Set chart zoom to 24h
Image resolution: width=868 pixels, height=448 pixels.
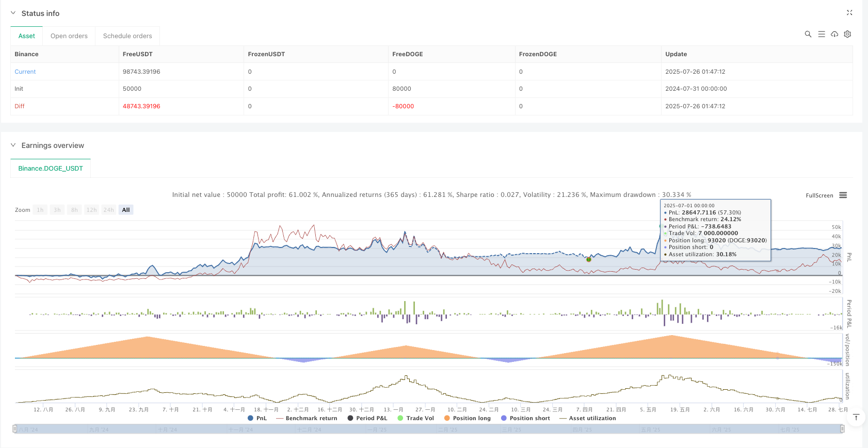108,210
